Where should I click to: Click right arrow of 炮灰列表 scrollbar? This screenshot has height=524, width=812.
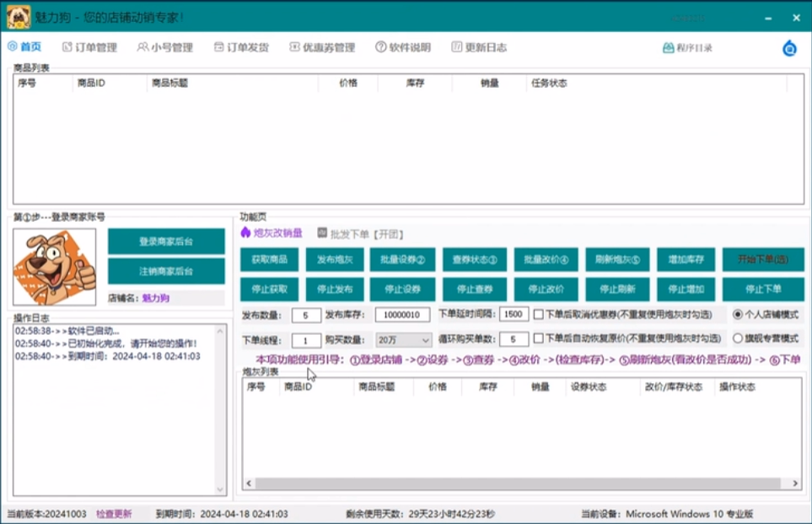[795, 483]
